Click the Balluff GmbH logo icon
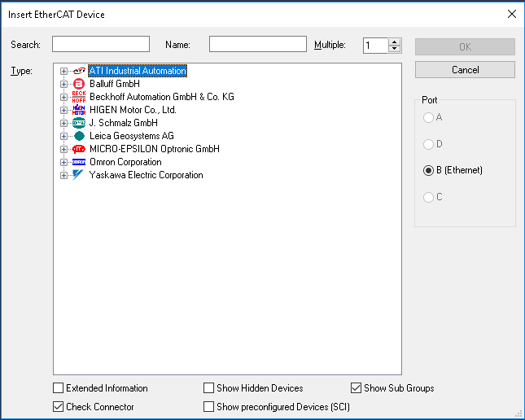 click(x=79, y=84)
